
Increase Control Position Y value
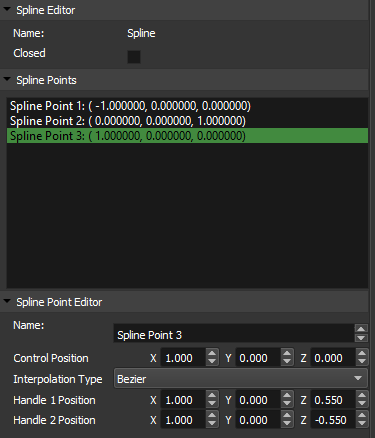tap(287, 354)
